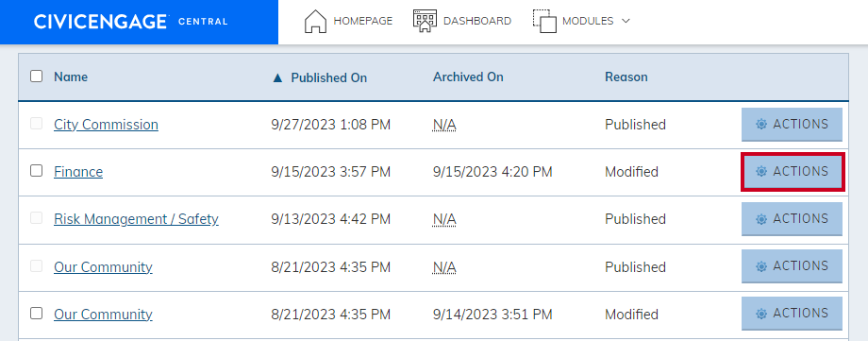Open the Risk Management / Safety link

(x=136, y=219)
